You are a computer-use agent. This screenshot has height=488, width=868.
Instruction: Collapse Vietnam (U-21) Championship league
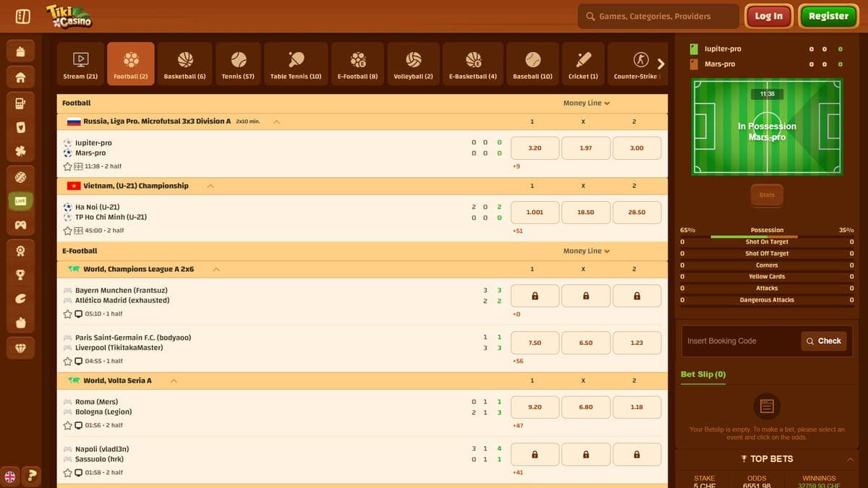(210, 186)
